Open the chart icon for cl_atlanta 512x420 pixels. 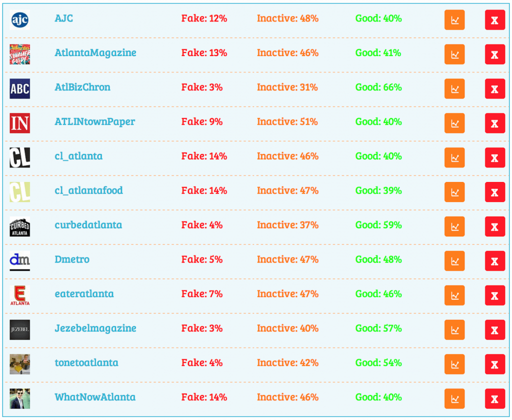pos(454,158)
